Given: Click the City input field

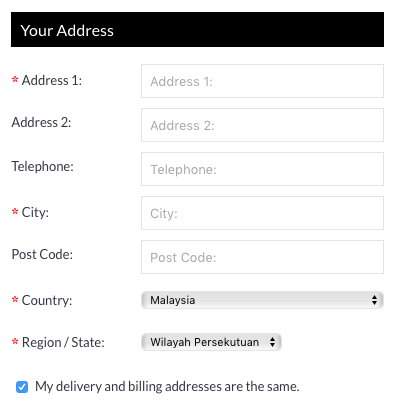Looking at the screenshot, I should pos(262,213).
